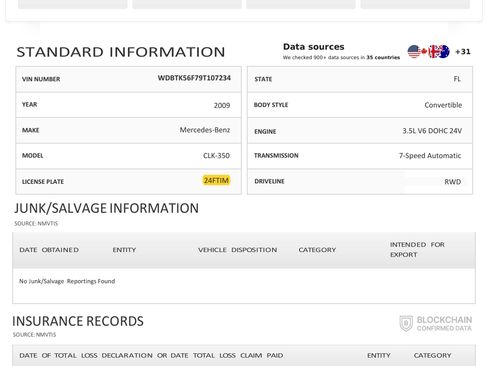Click SOURCE: NMVTIS under Insurance Records heading
The width and height of the screenshot is (488, 366).
34,335
